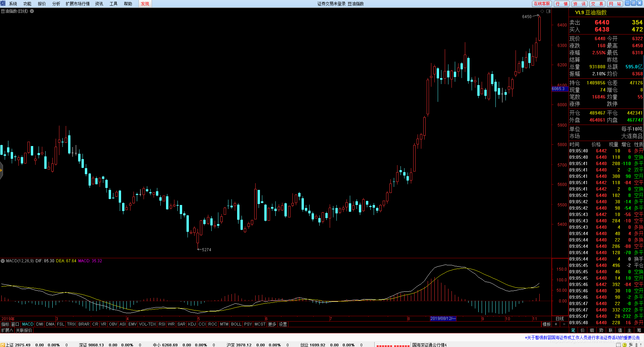Click the 窗口 tab
The image size is (644, 347).
(15, 324)
